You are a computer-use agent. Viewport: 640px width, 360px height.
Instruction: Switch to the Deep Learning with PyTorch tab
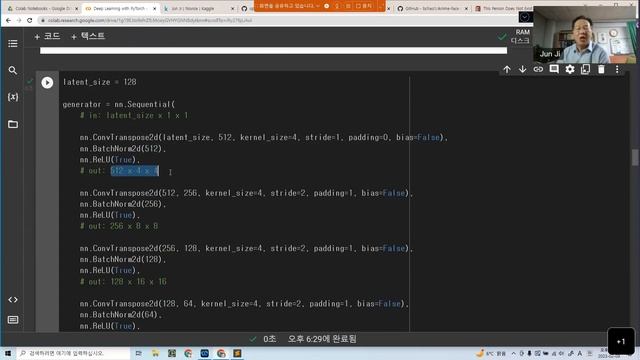120,8
